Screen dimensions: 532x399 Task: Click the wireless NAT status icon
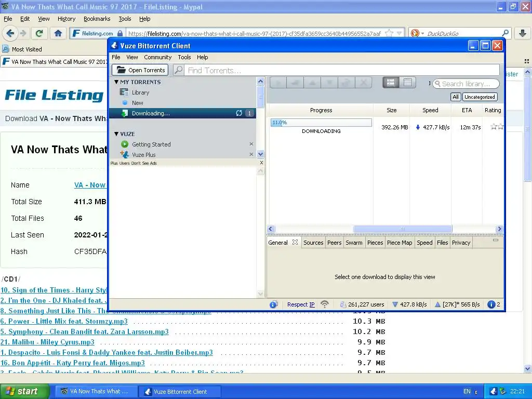coord(325,304)
